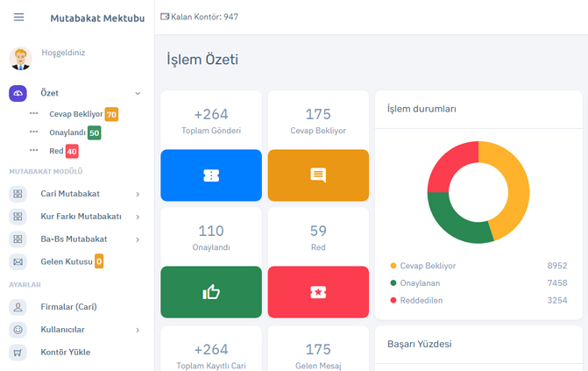Click the blue ticket button under Toplam Gönderi
The width and height of the screenshot is (588, 371).
[x=211, y=175]
